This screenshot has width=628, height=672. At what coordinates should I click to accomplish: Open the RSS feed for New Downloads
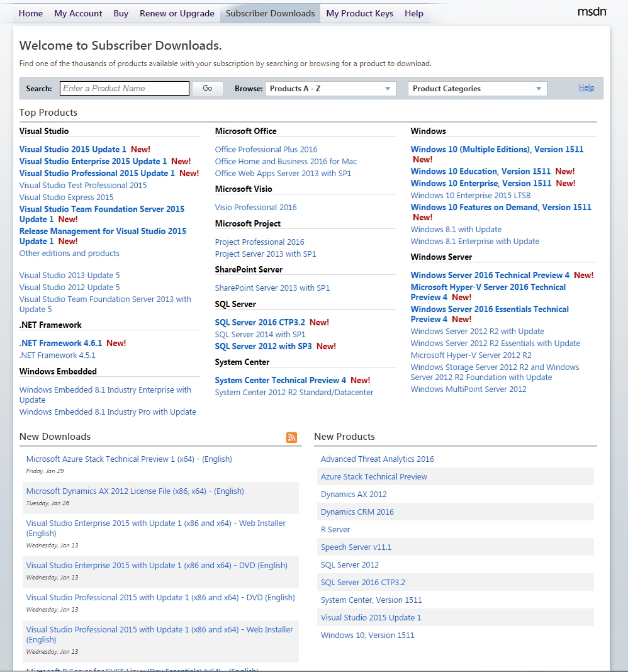[x=291, y=437]
